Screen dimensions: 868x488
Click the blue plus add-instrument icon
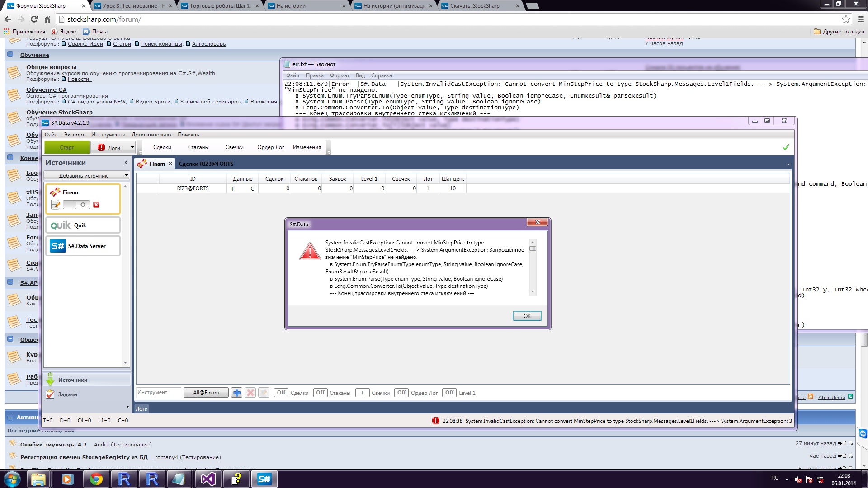236,393
